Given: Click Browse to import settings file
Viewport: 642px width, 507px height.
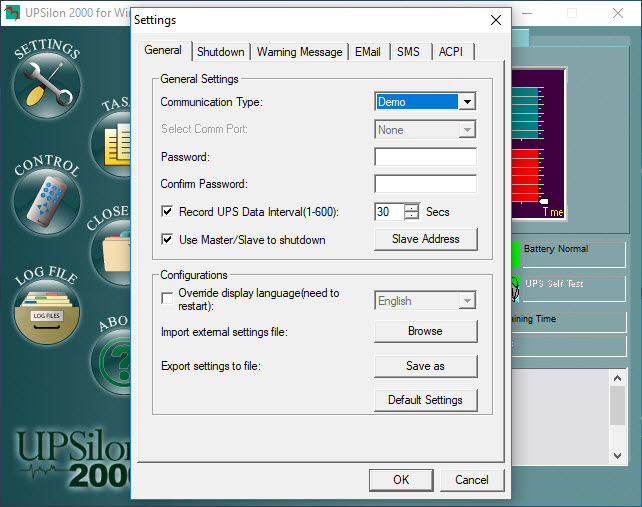Looking at the screenshot, I should click(426, 331).
